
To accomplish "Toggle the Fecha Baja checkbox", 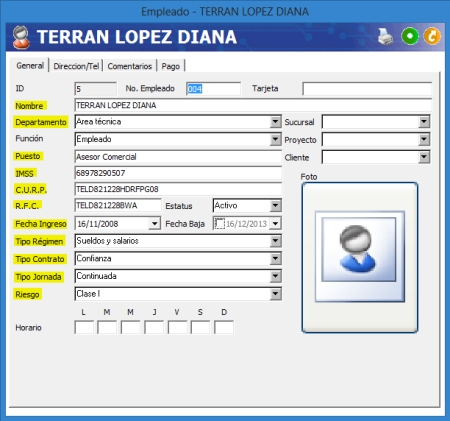I will tap(220, 223).
